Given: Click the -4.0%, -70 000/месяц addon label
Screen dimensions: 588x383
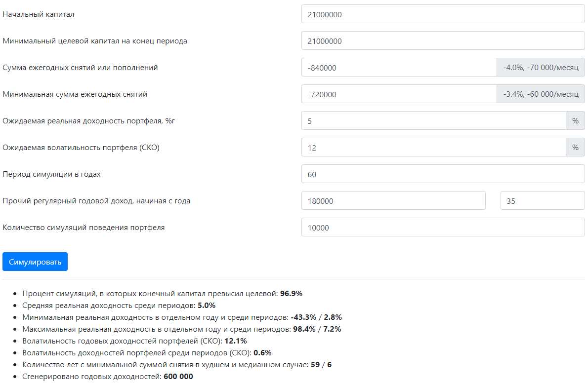Looking at the screenshot, I should click(x=541, y=68).
